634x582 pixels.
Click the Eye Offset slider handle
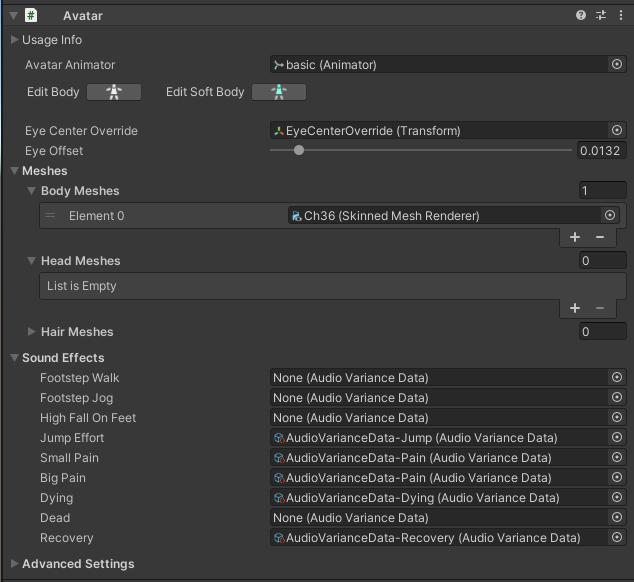(298, 151)
